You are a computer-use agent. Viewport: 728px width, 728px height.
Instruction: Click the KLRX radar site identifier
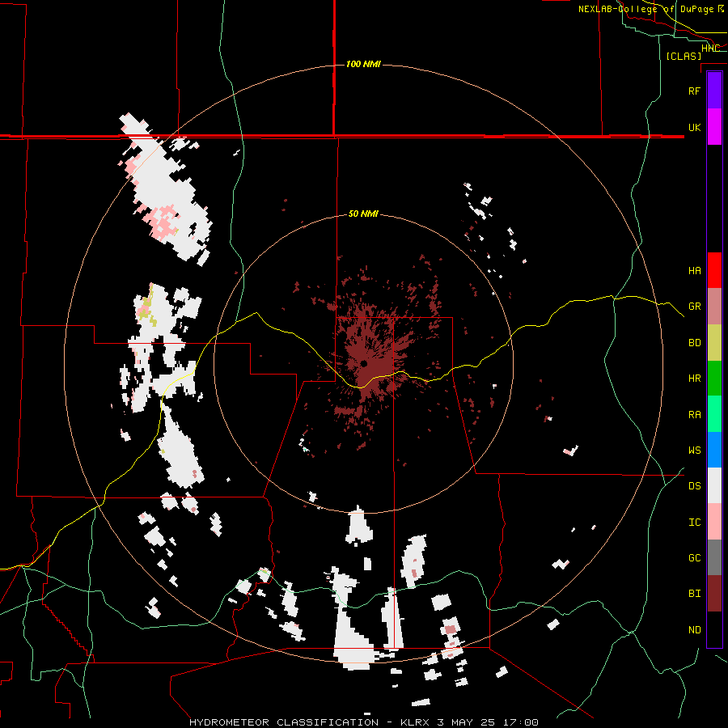click(x=416, y=722)
